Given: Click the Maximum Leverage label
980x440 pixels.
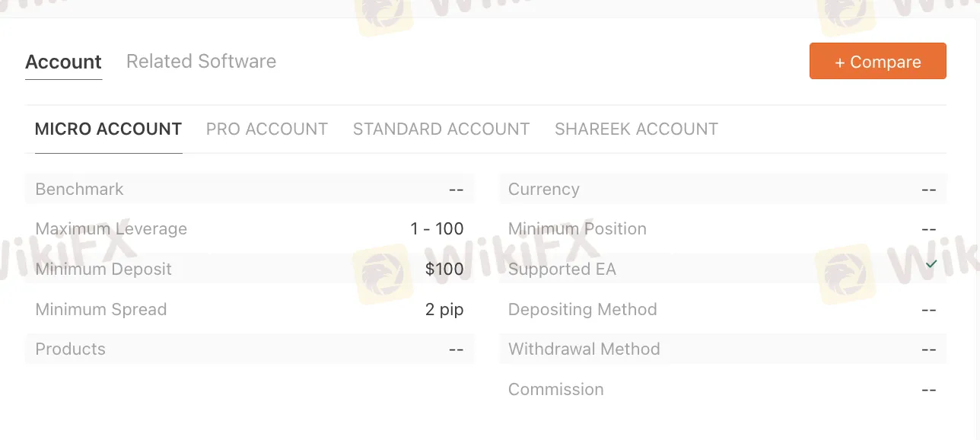Looking at the screenshot, I should [111, 229].
